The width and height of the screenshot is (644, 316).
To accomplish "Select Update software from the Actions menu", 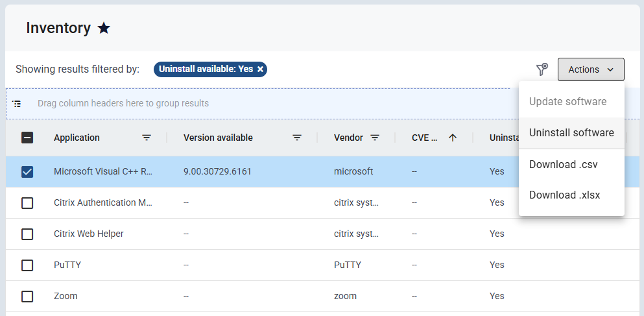I will point(571,101).
